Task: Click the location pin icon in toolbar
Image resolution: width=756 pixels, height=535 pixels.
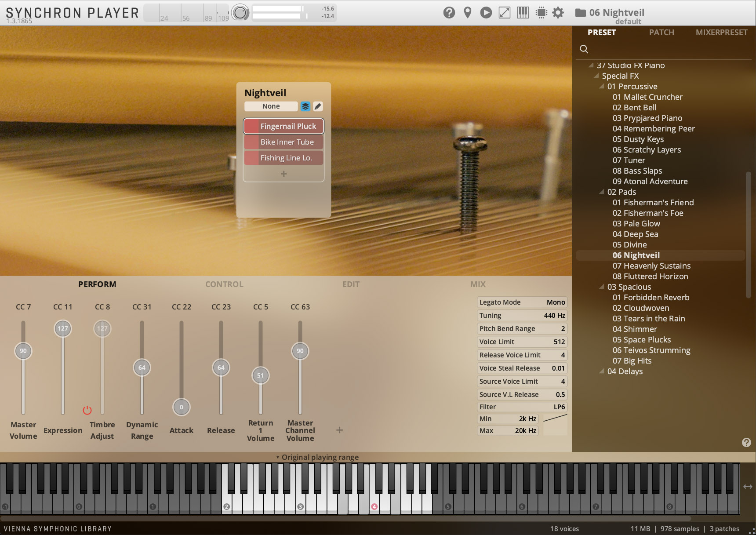Action: (x=468, y=12)
